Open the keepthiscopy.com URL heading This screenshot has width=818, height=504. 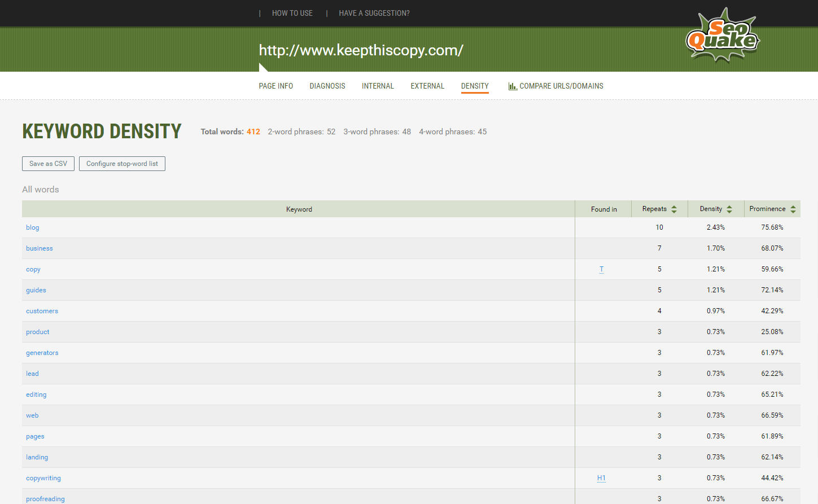coord(361,50)
